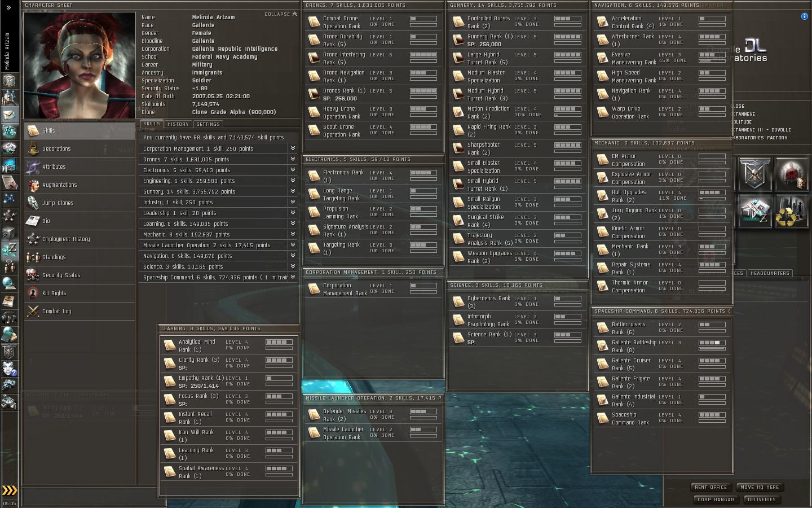Click the Large Hybrid Turret skill name
This screenshot has width=812, height=508.
point(487,58)
